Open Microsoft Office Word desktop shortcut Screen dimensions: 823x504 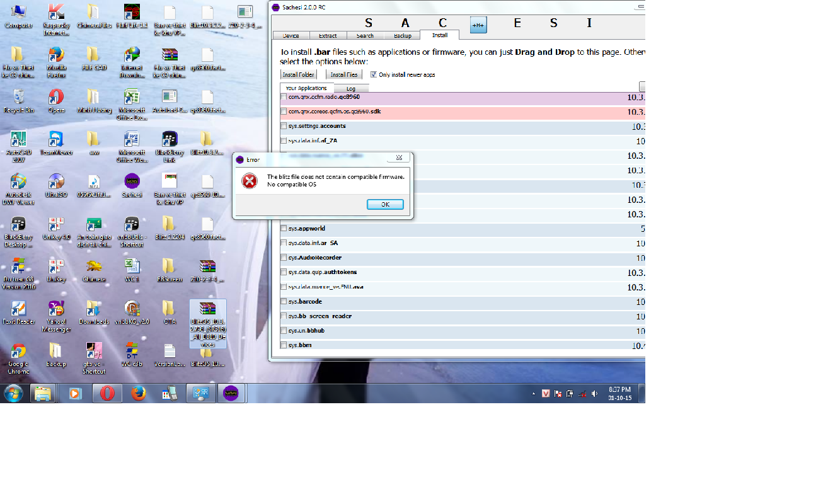(131, 146)
